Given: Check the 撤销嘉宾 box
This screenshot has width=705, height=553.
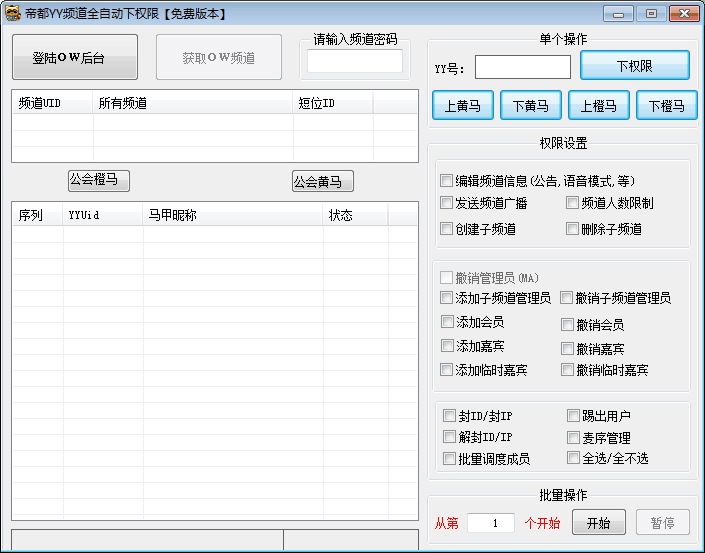Looking at the screenshot, I should [567, 348].
